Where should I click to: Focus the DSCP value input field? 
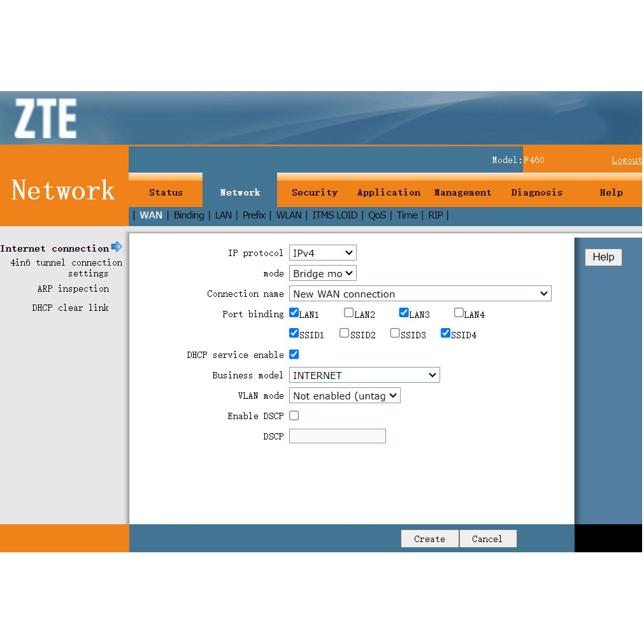click(x=338, y=436)
